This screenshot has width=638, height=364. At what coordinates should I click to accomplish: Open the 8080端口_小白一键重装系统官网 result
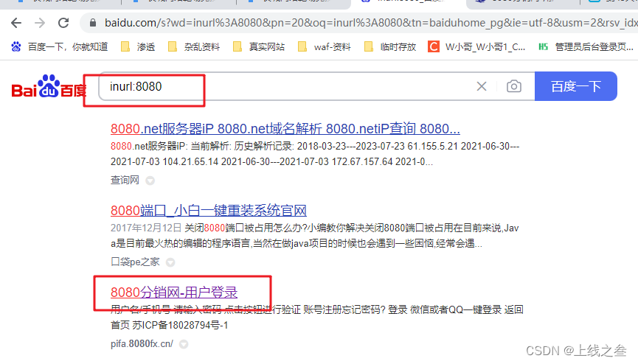tap(209, 210)
